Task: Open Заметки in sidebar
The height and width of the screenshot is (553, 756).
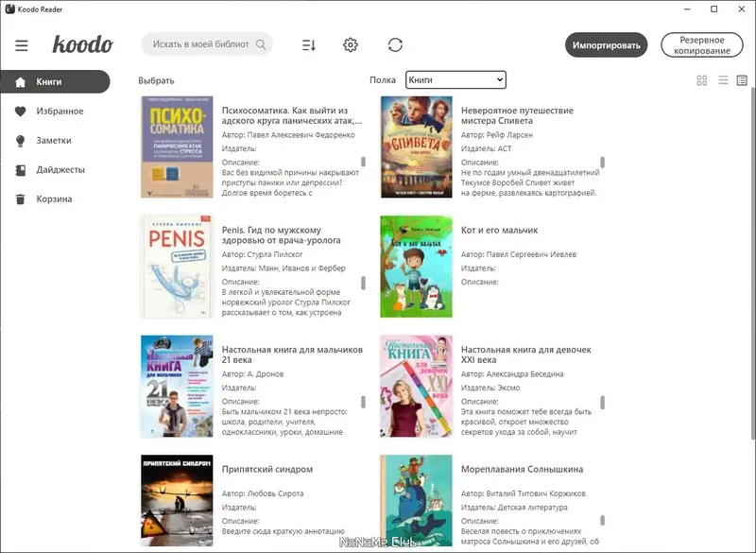Action: tap(54, 140)
